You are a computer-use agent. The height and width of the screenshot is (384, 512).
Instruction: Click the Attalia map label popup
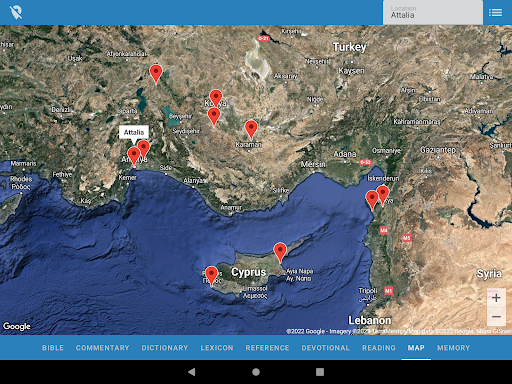(134, 132)
